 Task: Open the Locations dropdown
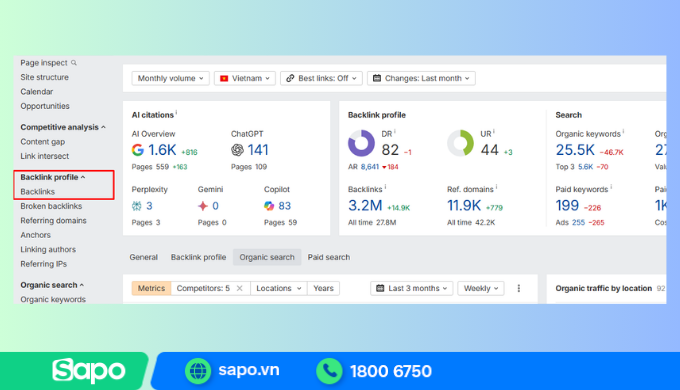pos(278,288)
